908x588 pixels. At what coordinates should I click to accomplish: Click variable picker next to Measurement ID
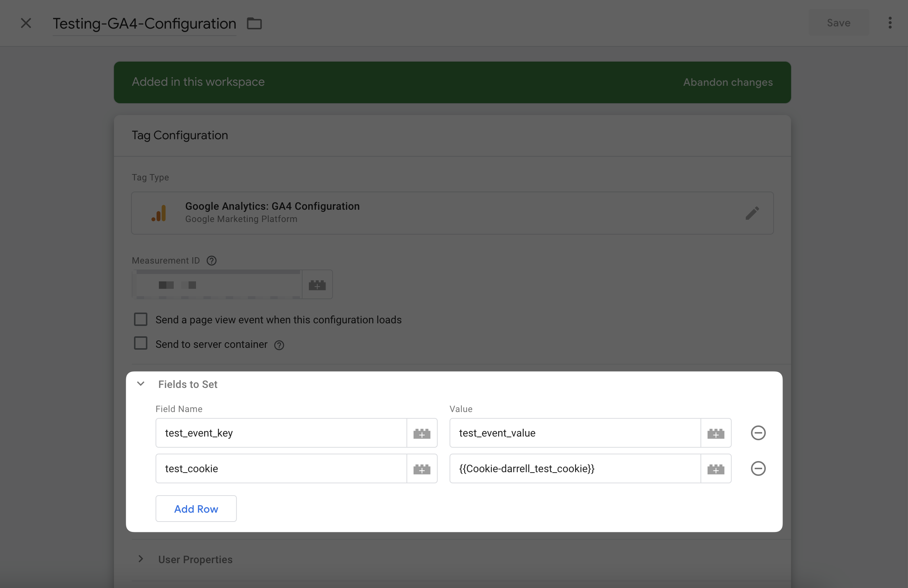point(317,285)
